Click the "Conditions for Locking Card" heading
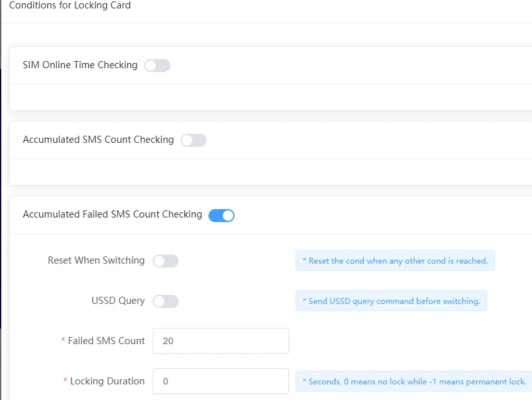Image resolution: width=532 pixels, height=400 pixels. (70, 6)
